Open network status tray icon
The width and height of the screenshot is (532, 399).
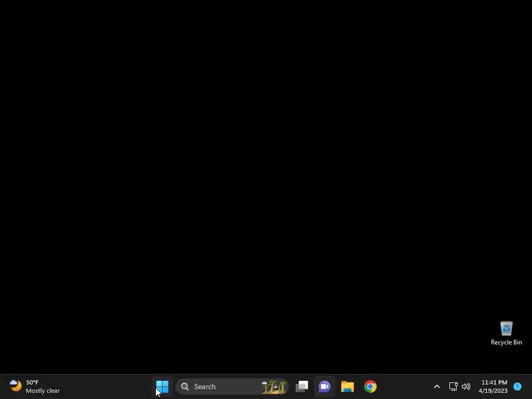(453, 387)
